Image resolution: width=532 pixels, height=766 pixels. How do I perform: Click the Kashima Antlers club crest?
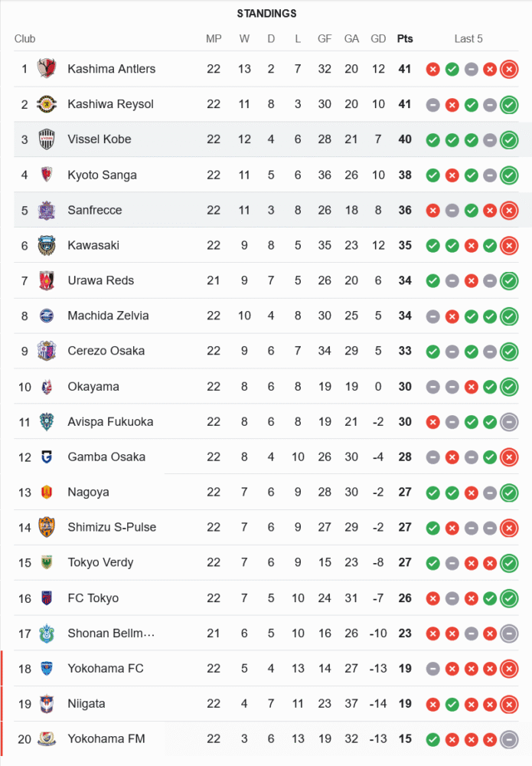coord(47,69)
